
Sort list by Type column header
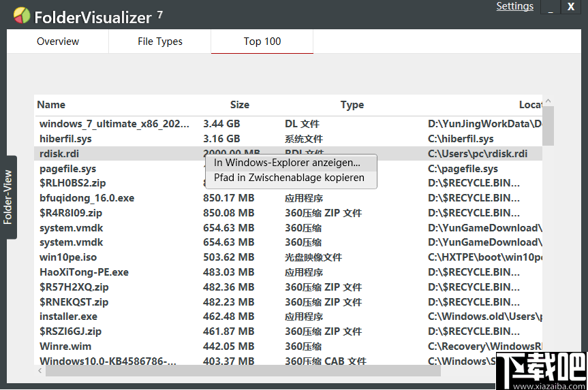[x=352, y=105]
